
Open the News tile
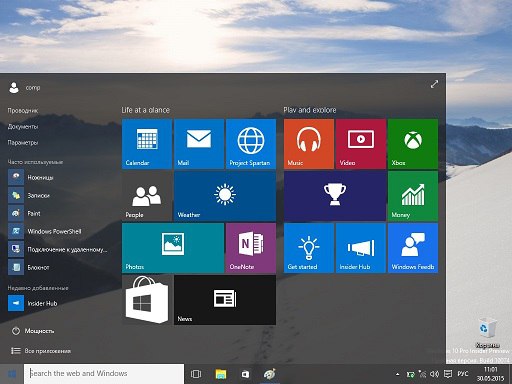(225, 300)
